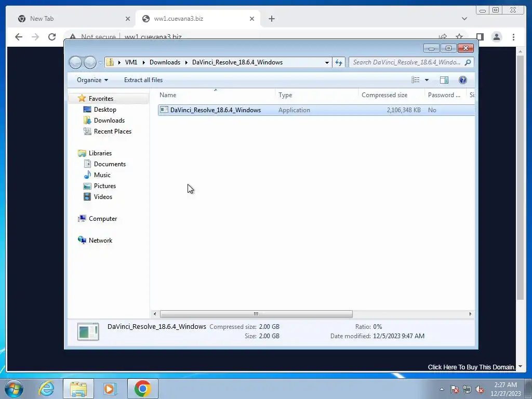Viewport: 532px width, 399px height.
Task: Open the address bar previous locations dropdown
Action: (x=327, y=62)
